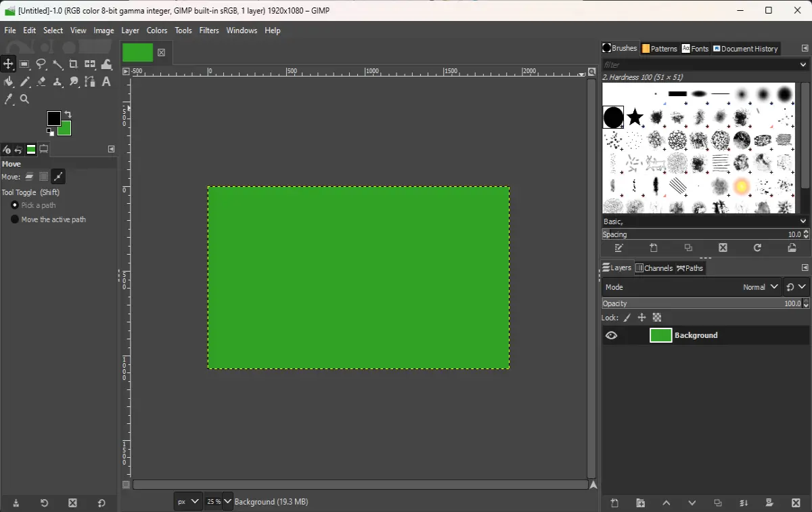Image resolution: width=812 pixels, height=512 pixels.
Task: Toggle lock position and size
Action: pyautogui.click(x=642, y=318)
